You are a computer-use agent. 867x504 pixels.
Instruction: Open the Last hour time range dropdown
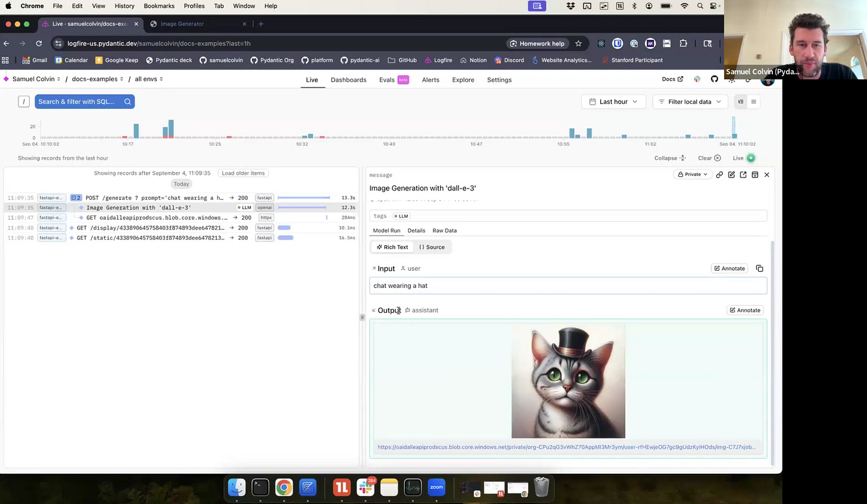tap(613, 102)
